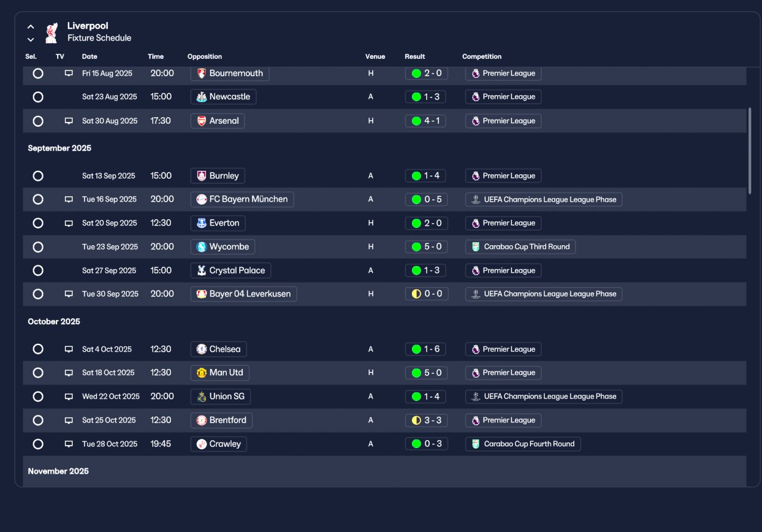Open the Bayer 04 Leverkusen team button
The height and width of the screenshot is (532, 762).
[243, 294]
